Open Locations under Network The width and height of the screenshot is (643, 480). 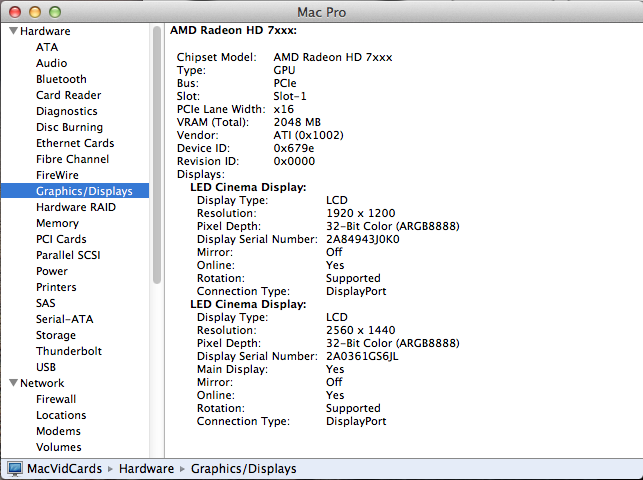pyautogui.click(x=61, y=415)
